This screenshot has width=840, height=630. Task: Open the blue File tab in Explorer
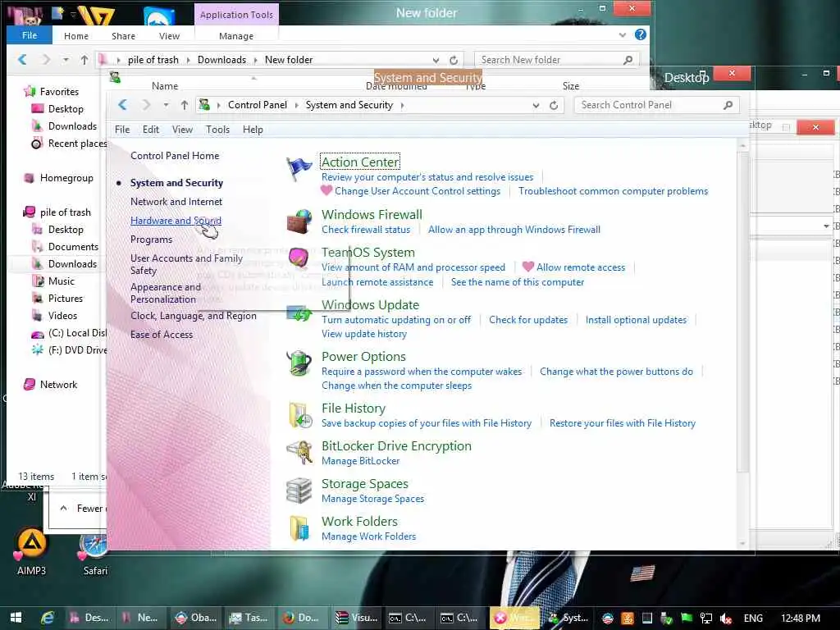30,35
